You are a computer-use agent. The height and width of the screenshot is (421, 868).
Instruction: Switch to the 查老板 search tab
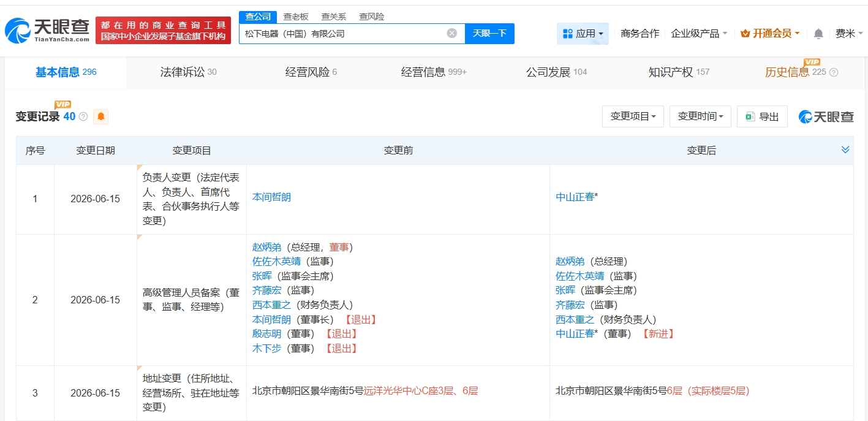[x=296, y=17]
